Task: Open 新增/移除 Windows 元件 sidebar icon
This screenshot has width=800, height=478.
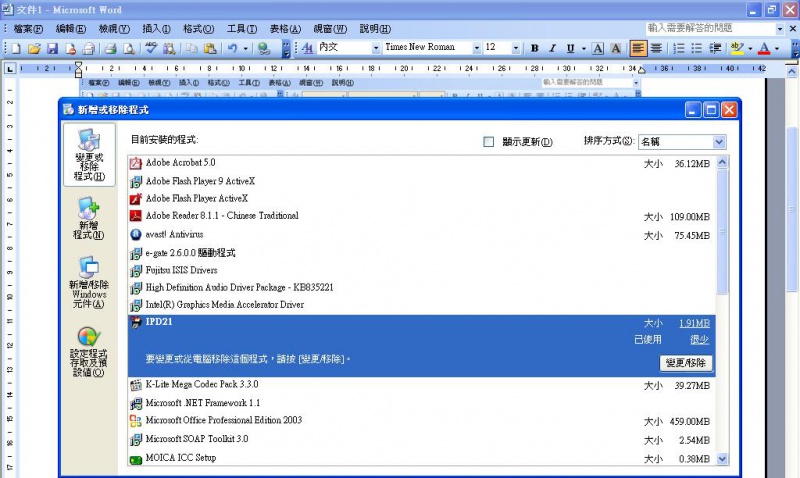Action: click(x=88, y=282)
